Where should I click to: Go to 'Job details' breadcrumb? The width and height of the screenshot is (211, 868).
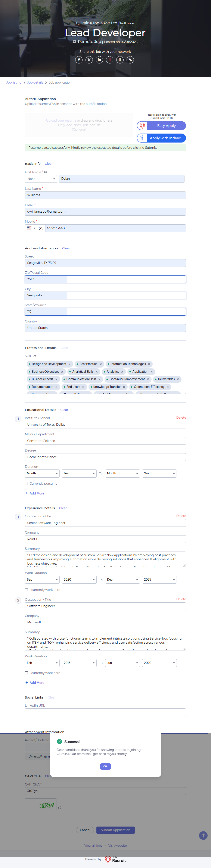tap(35, 82)
